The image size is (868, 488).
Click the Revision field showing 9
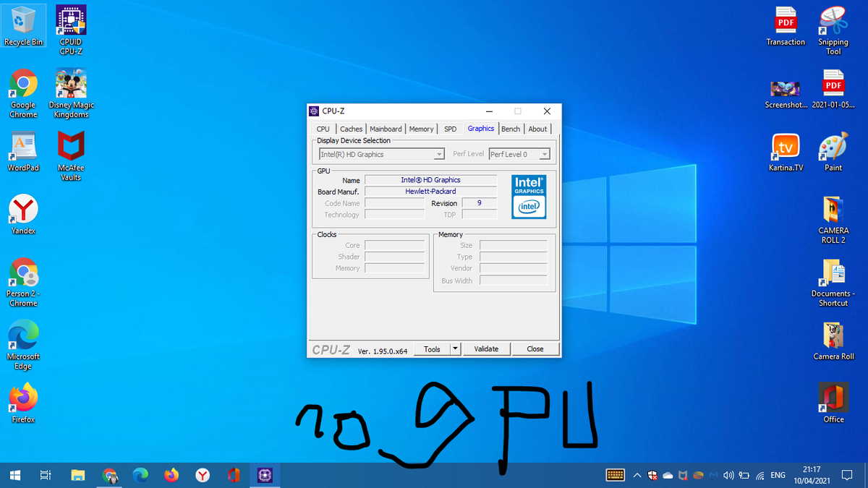[x=479, y=203]
